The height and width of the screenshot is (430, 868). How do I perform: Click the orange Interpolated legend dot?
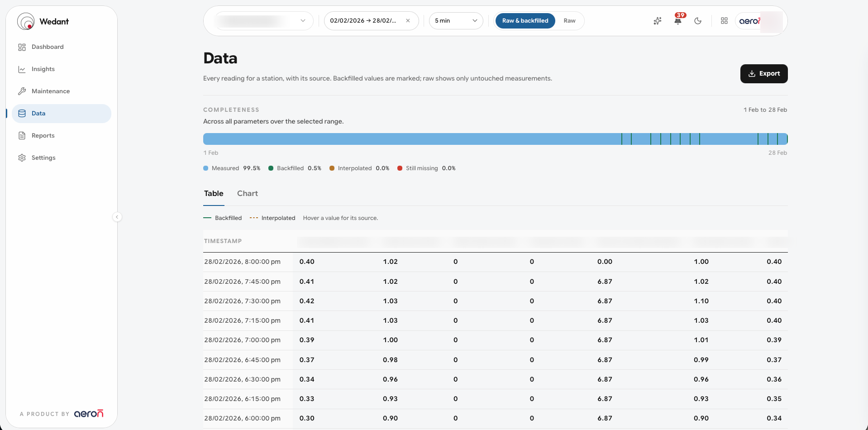click(x=332, y=168)
